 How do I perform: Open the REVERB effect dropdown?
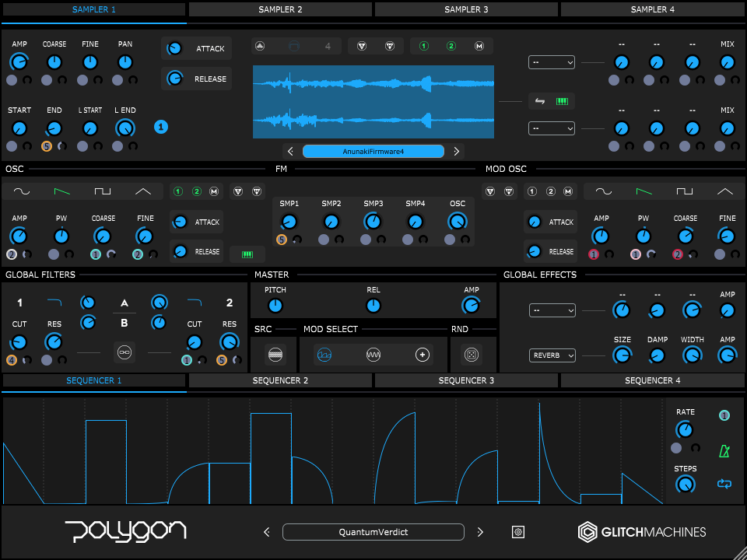click(552, 355)
